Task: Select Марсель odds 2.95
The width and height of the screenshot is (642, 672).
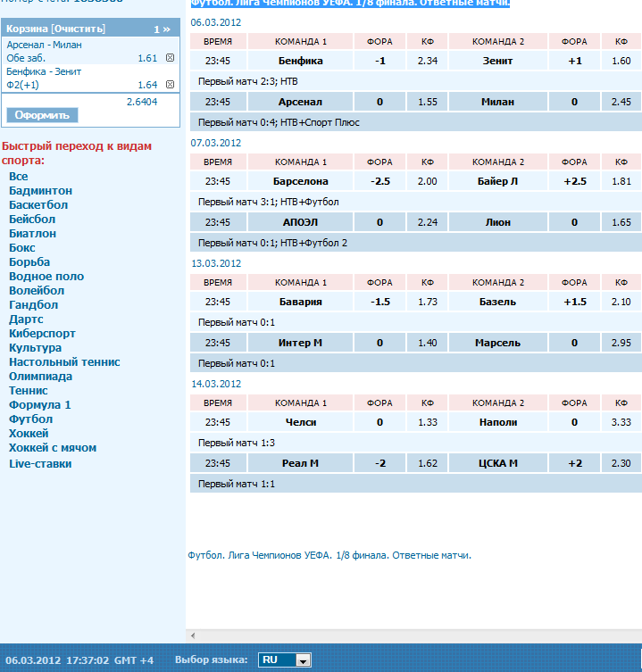Action: point(621,343)
